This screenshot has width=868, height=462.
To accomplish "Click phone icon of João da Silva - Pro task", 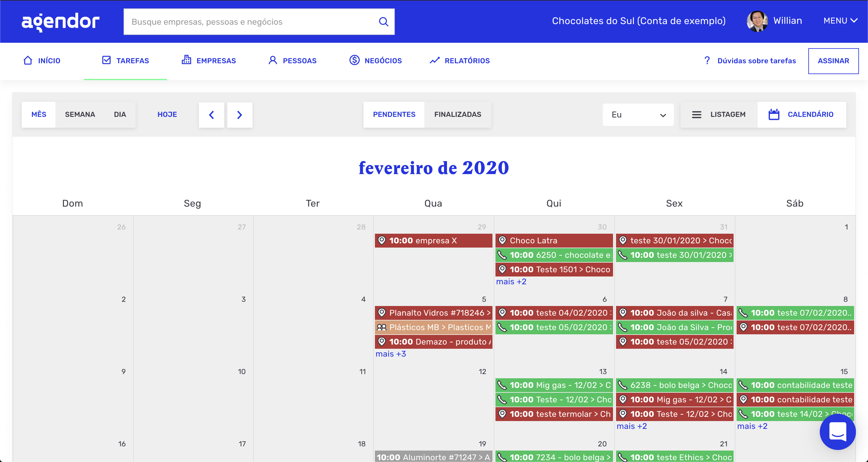I will (x=623, y=327).
